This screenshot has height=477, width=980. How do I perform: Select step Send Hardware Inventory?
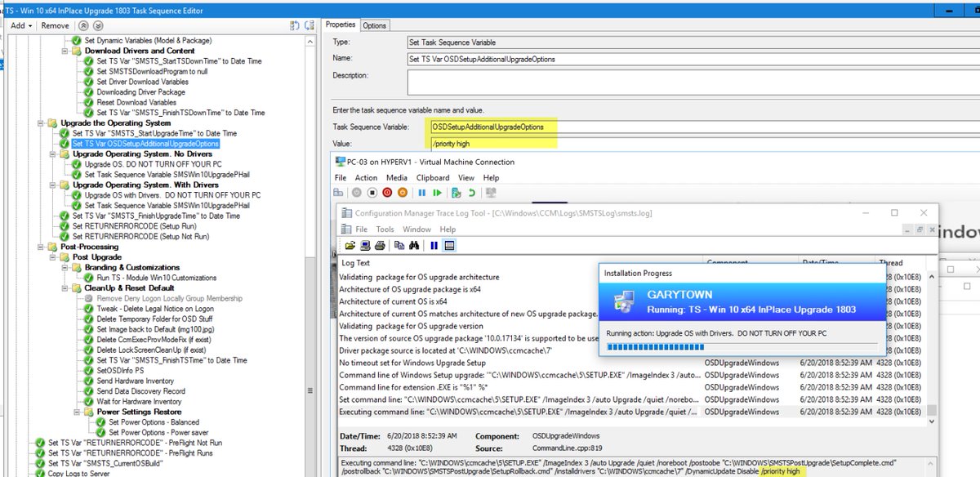coord(135,381)
